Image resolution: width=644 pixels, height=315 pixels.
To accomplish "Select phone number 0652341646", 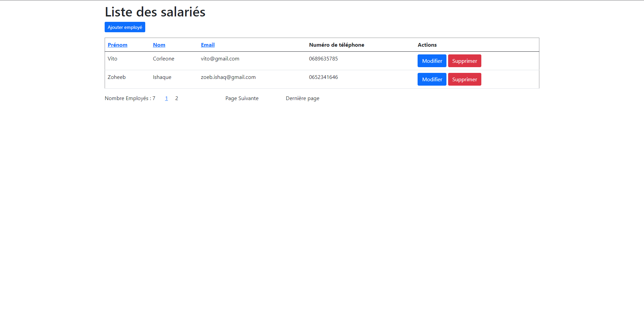I will pyautogui.click(x=323, y=77).
